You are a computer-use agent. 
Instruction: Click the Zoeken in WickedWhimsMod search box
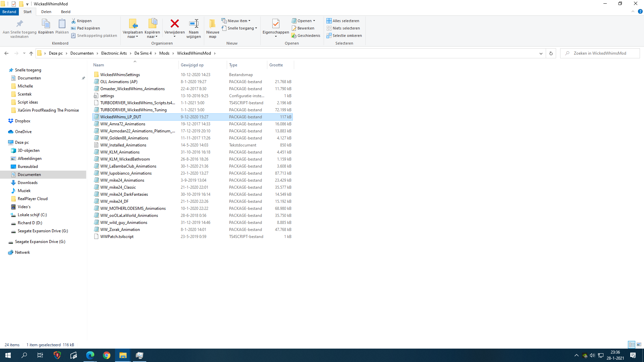click(x=600, y=53)
